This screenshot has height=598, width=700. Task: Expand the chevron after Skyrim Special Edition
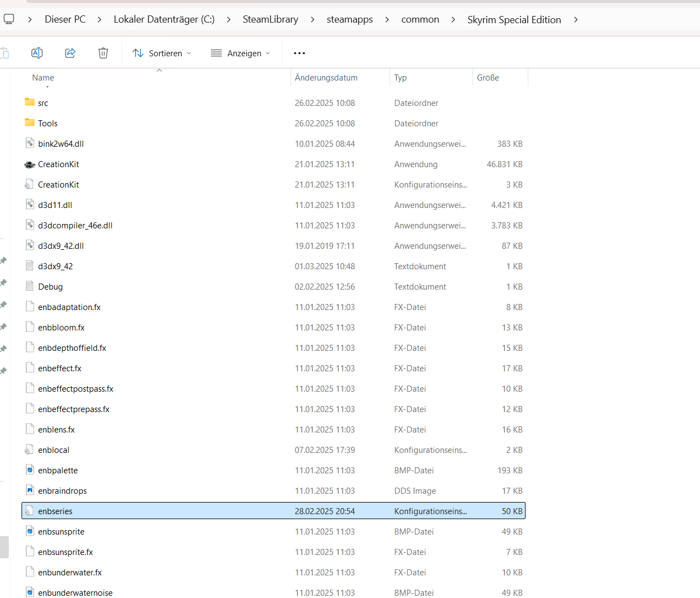576,19
